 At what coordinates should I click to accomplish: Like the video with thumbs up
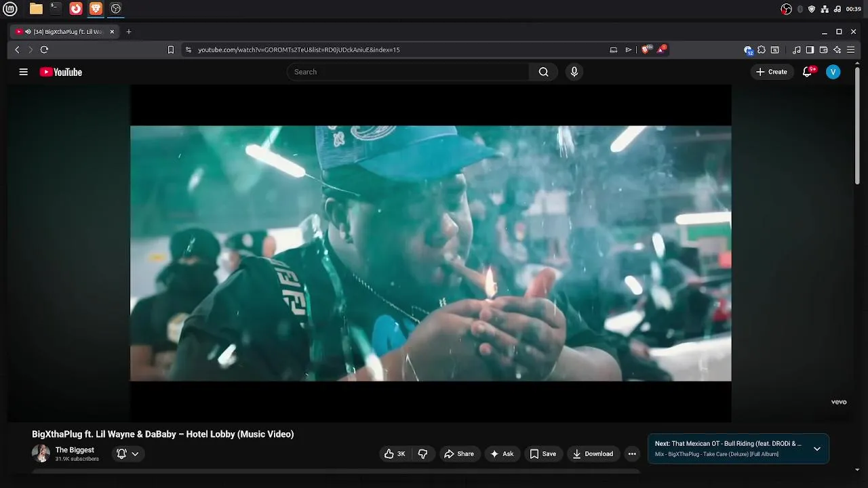[395, 454]
